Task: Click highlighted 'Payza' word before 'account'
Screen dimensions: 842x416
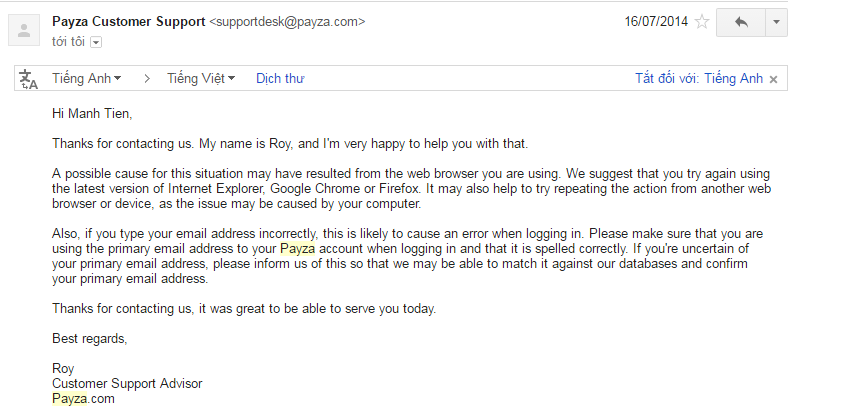Action: 297,248
